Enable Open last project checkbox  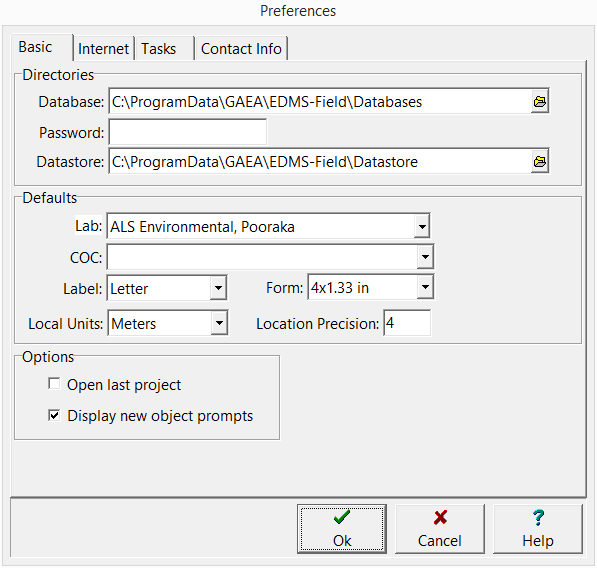coord(54,384)
